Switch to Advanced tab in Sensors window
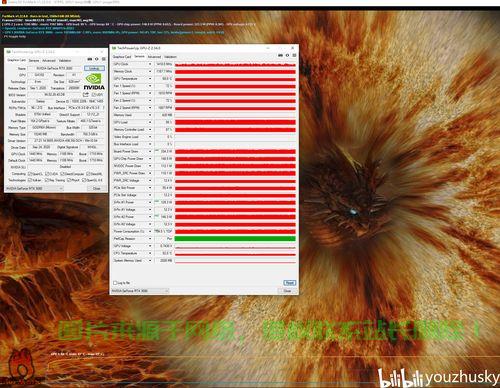 [x=154, y=57]
